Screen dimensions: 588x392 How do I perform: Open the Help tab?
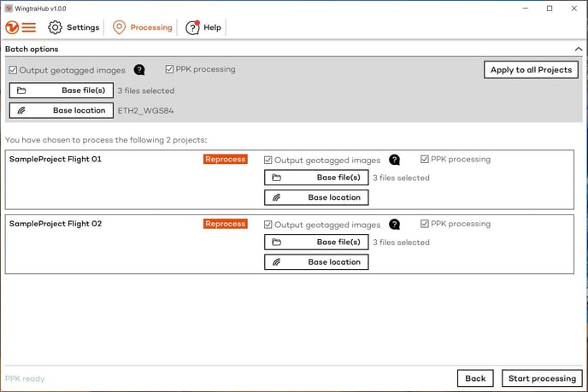212,27
